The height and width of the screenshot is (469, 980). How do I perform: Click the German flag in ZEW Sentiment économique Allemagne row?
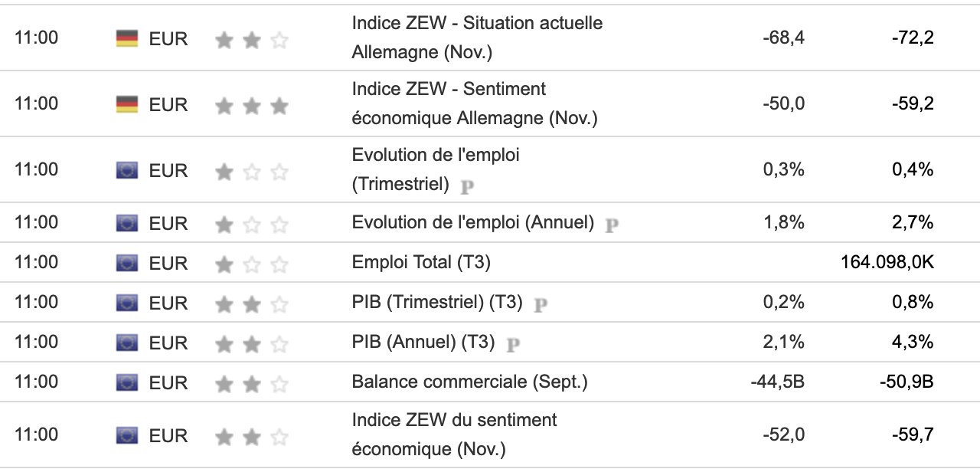(126, 104)
